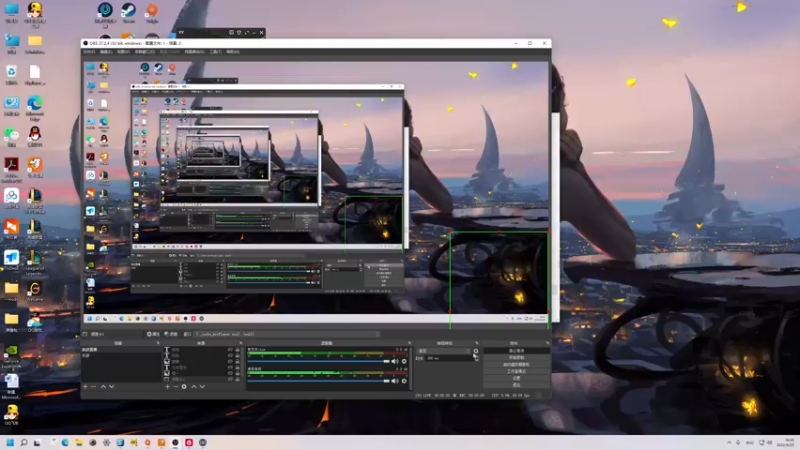Open the 文件(F) File menu in OBS
Screen dimensions: 800x450
89,52
